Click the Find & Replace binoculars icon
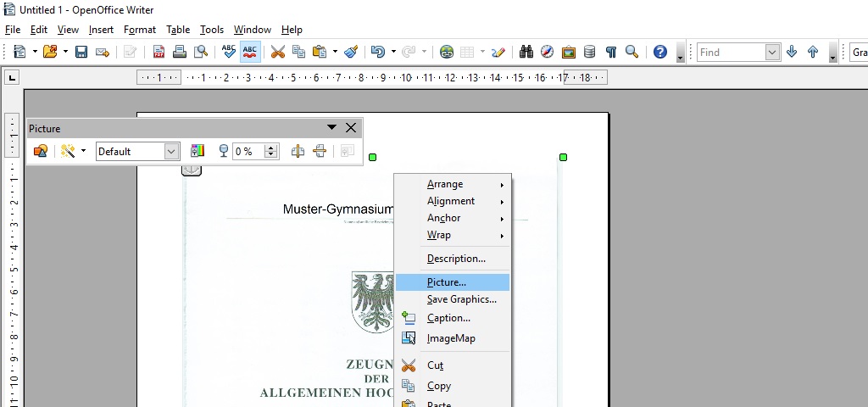This screenshot has width=868, height=407. 526,52
